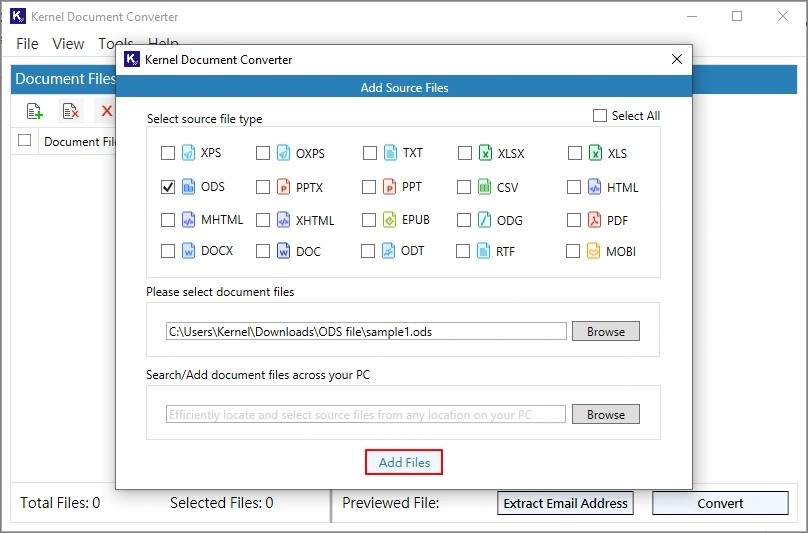
Task: Click the add document toolbar icon
Action: point(35,111)
